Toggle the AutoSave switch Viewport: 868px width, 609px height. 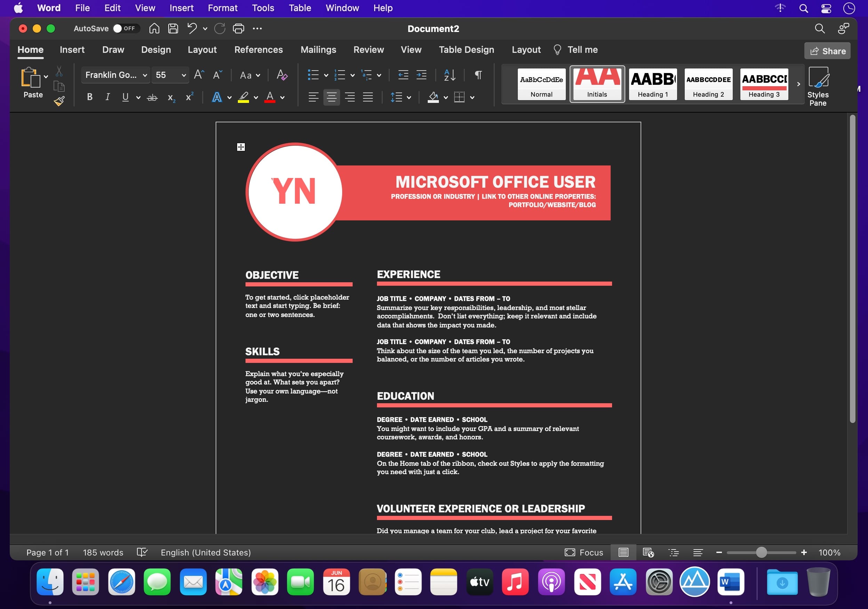click(126, 29)
